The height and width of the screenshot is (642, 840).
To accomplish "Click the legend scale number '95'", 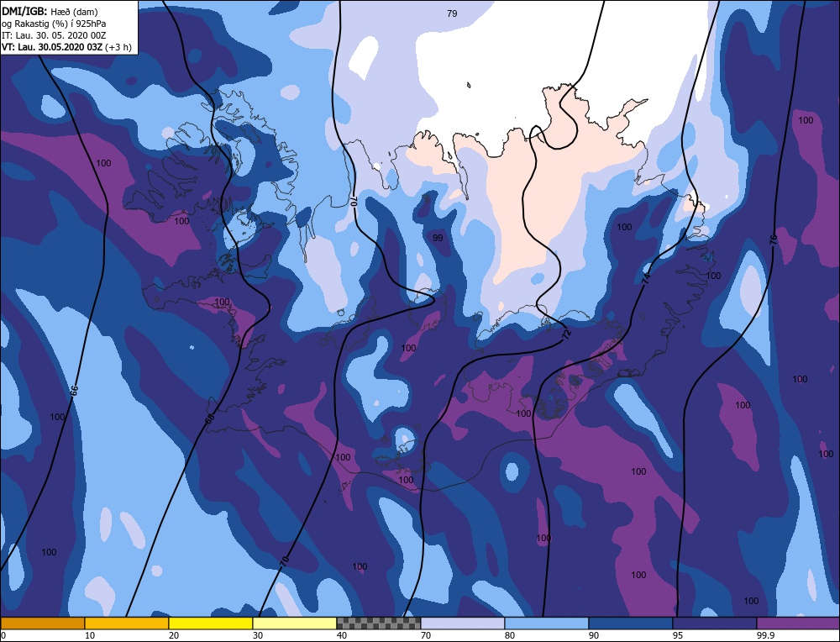I will pos(678,635).
